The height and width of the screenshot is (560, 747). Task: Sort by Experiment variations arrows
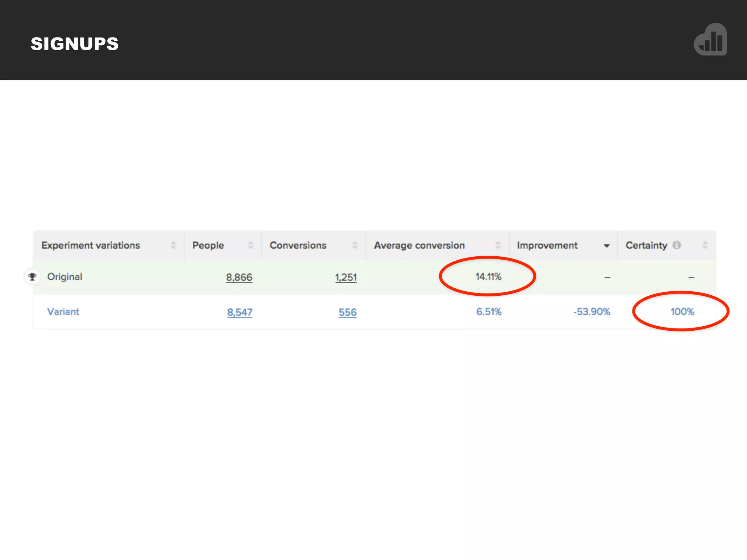pos(173,245)
